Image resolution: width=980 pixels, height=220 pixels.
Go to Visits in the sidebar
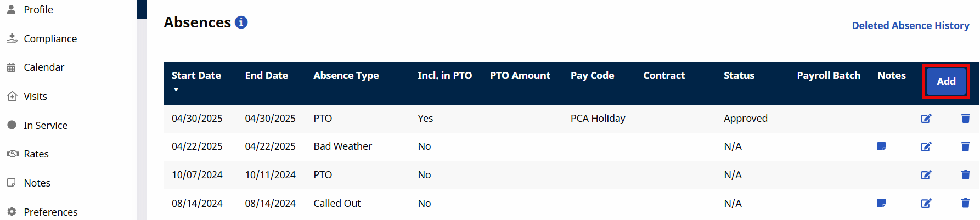35,97
